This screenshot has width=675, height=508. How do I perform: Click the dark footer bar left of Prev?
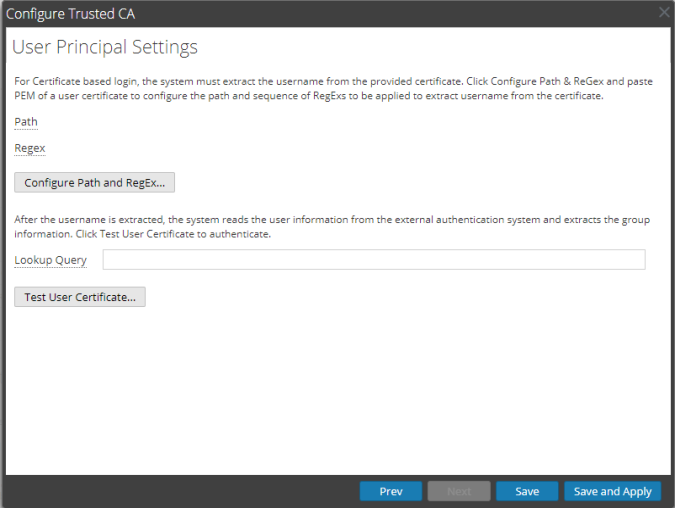pyautogui.click(x=180, y=491)
